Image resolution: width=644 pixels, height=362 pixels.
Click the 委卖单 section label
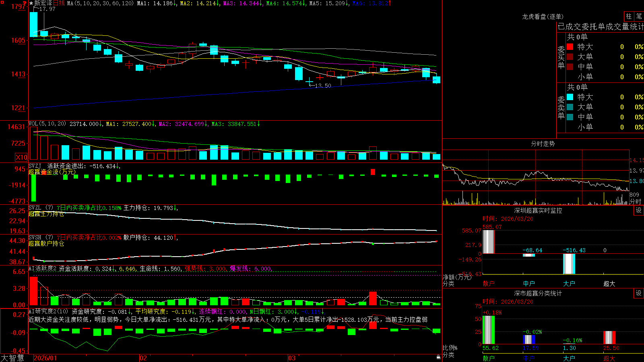pyautogui.click(x=561, y=108)
